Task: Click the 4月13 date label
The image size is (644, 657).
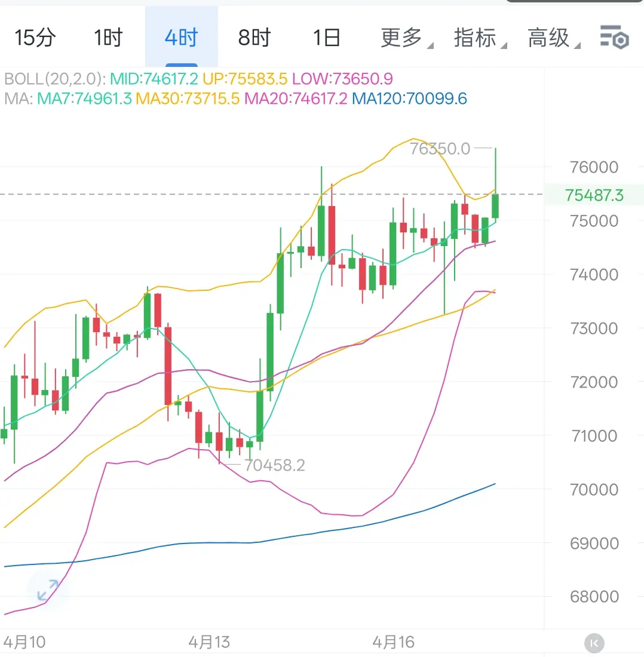Action: click(209, 642)
